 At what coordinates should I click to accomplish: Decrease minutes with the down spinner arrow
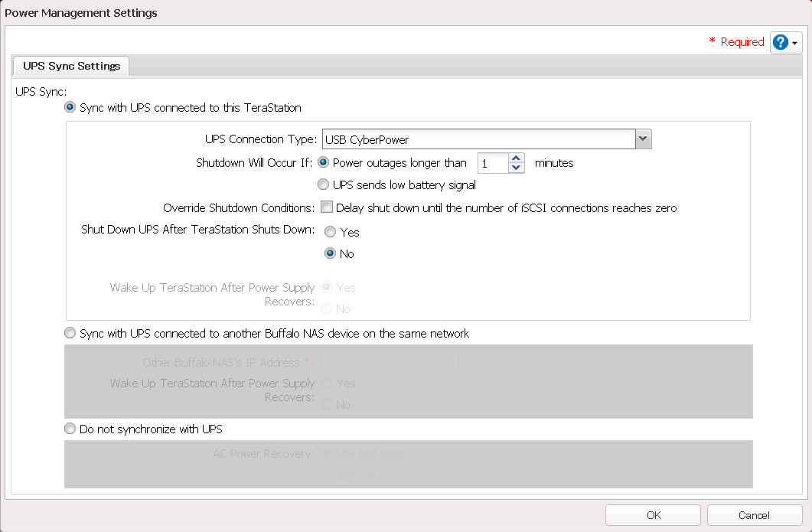517,168
